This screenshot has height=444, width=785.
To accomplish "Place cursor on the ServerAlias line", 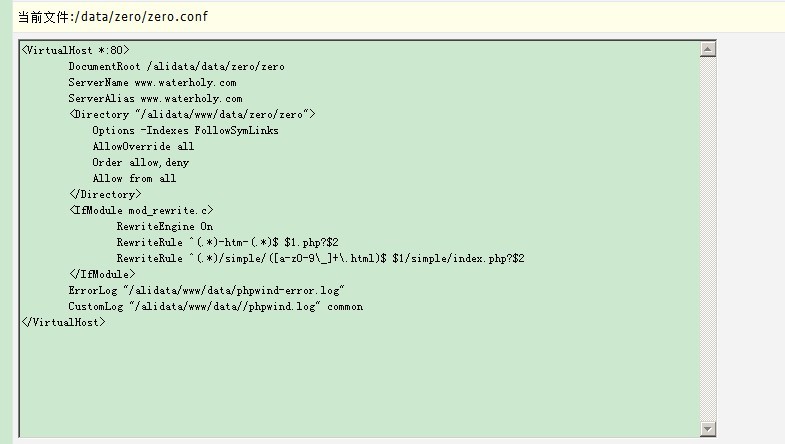I will [155, 98].
